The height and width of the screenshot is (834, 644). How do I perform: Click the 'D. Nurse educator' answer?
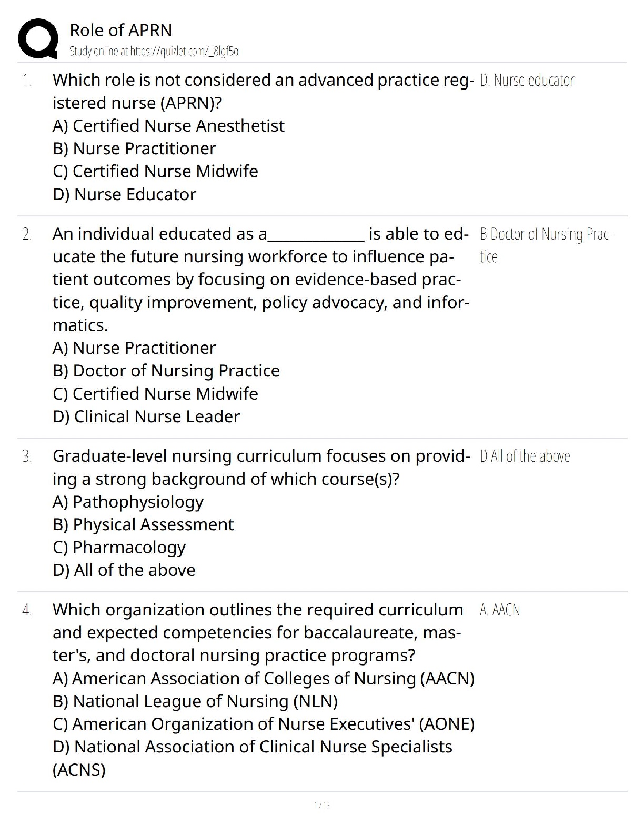click(x=527, y=81)
